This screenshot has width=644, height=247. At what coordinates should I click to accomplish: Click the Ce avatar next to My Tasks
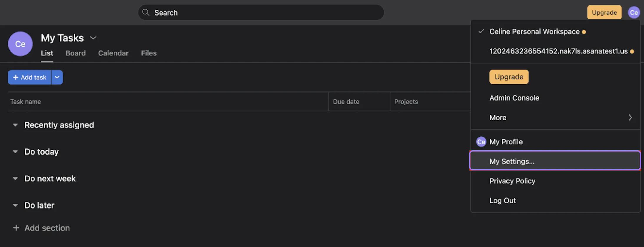(20, 44)
